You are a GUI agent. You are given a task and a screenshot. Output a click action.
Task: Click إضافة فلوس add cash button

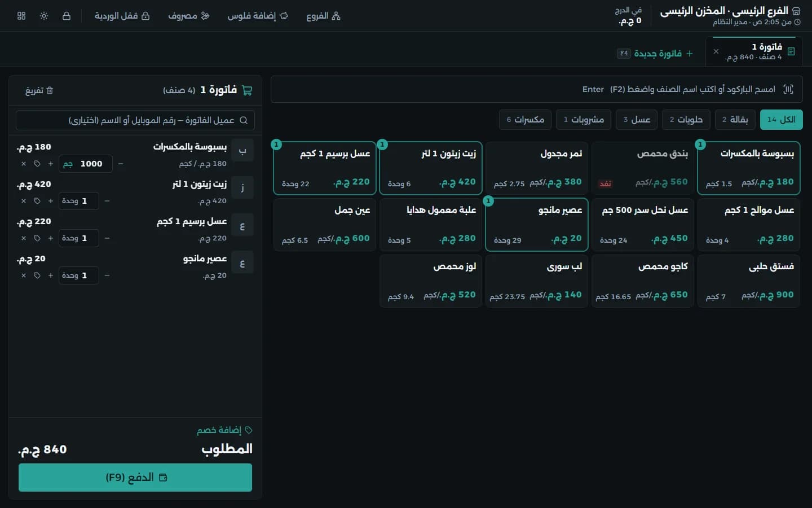click(258, 16)
